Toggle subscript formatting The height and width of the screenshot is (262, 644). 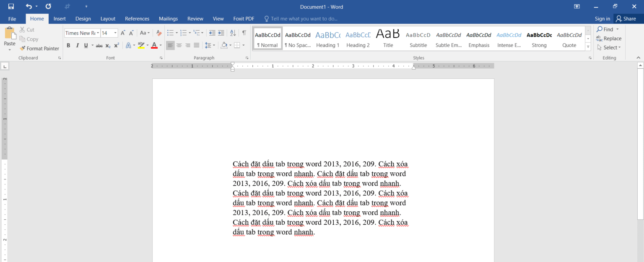click(107, 45)
